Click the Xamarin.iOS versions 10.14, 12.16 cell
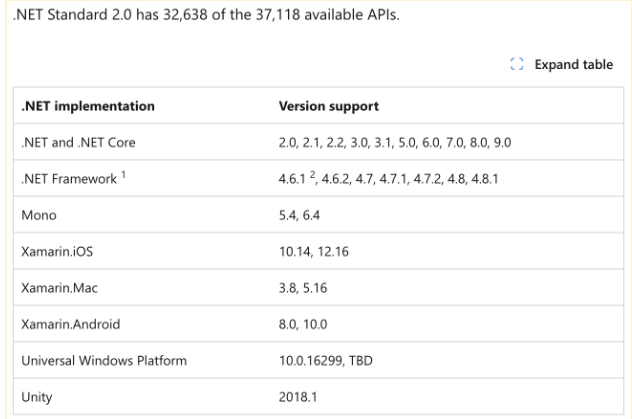The height and width of the screenshot is (419, 632). [x=314, y=251]
